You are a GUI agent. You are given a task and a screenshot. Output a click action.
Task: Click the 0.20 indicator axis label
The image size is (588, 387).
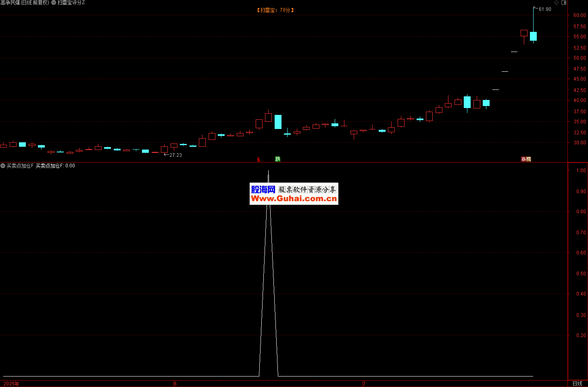(x=581, y=335)
